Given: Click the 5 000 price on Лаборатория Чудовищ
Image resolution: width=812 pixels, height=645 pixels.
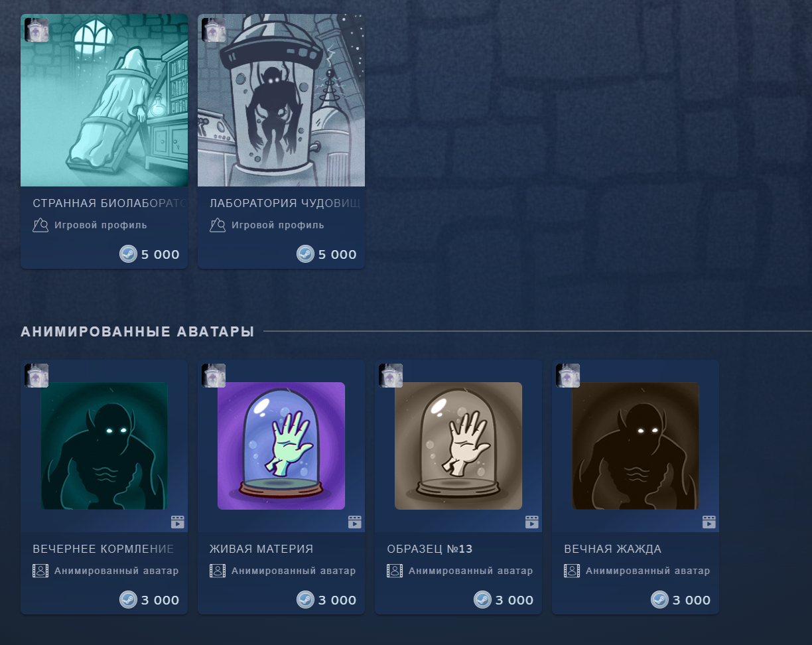Looking at the screenshot, I should click(338, 254).
